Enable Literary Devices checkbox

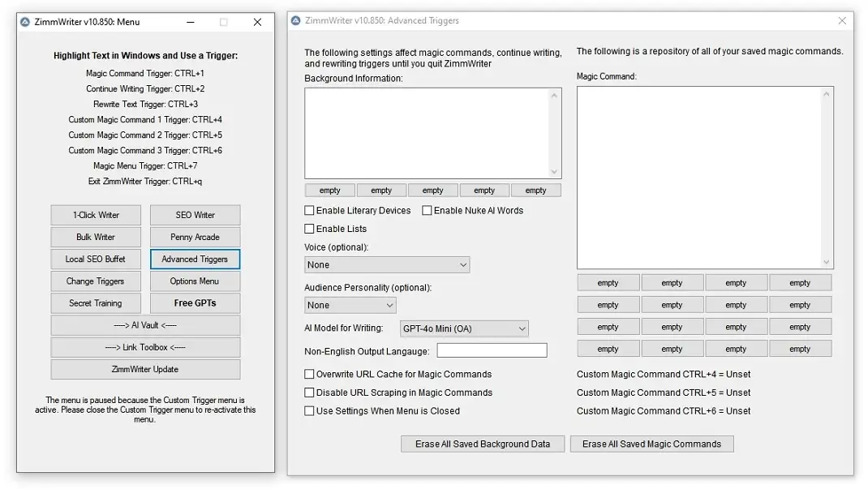pyautogui.click(x=309, y=211)
